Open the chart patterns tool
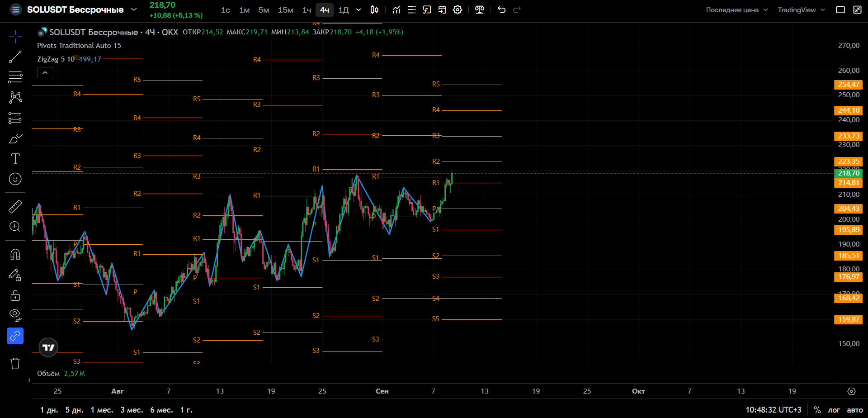 (15, 97)
